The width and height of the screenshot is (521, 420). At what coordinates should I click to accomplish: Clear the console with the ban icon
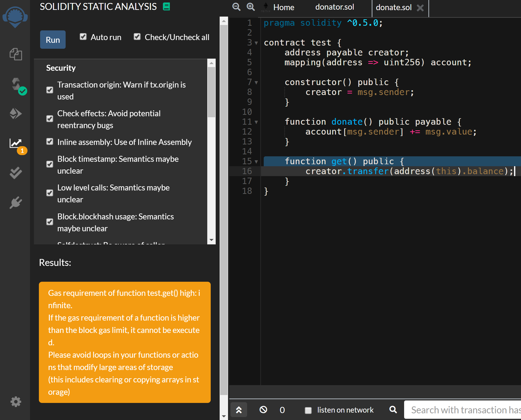tap(263, 410)
